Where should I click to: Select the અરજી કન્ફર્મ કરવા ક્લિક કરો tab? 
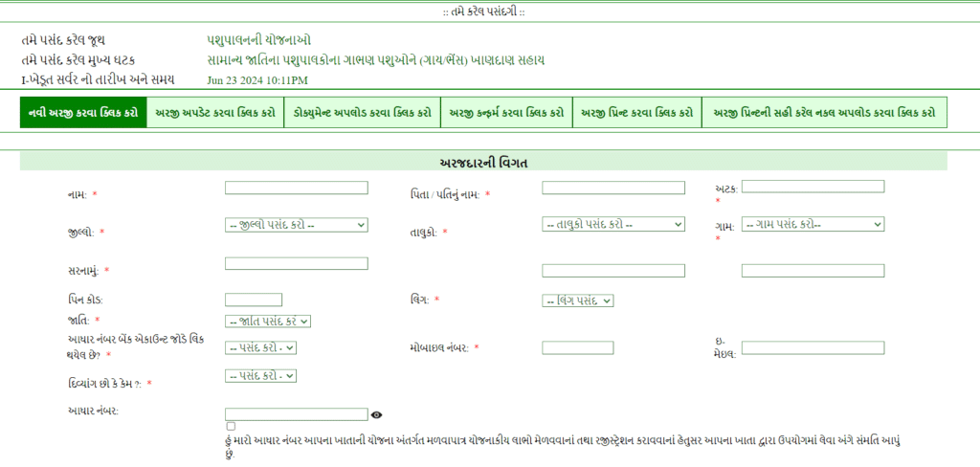tap(507, 113)
